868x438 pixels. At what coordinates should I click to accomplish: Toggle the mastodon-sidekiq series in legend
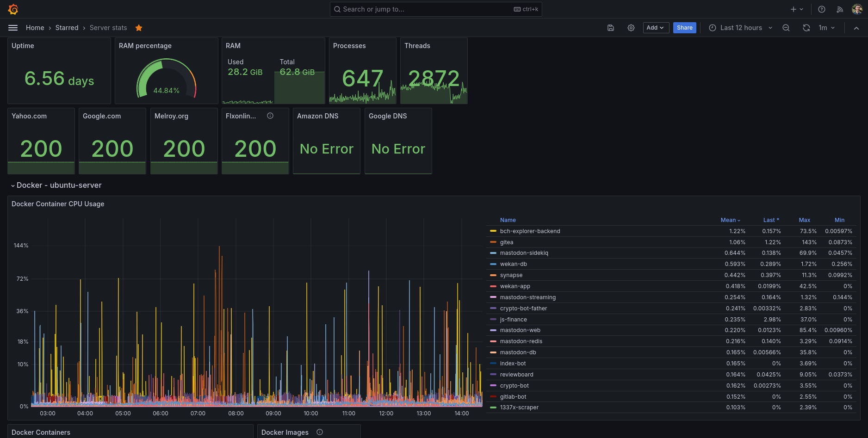(524, 253)
